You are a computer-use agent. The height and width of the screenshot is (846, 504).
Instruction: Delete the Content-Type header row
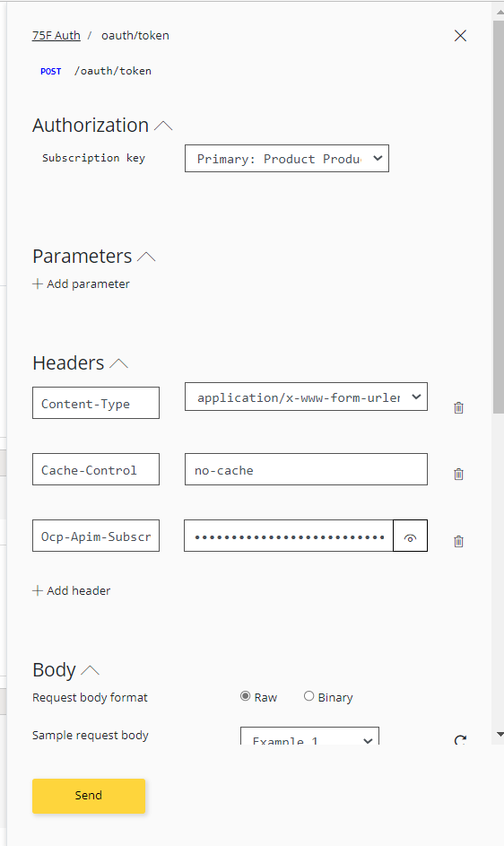458,408
